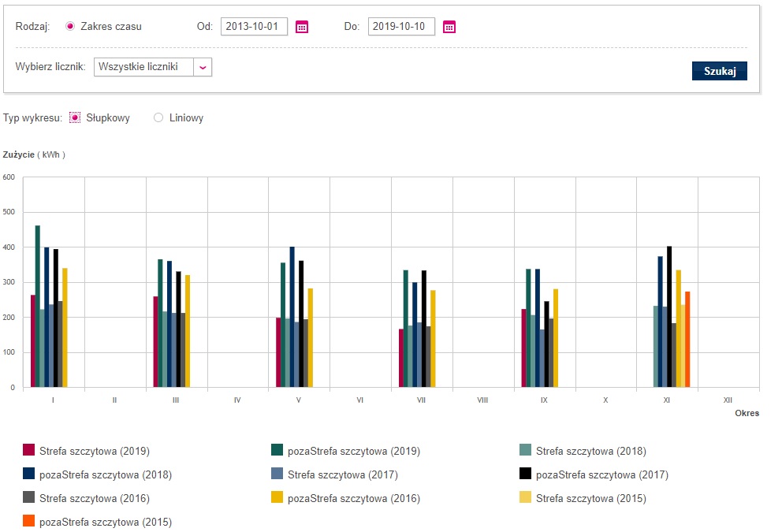Click the dropdown arrow for meter selection
Image resolution: width=782 pixels, height=532 pixels.
click(203, 67)
